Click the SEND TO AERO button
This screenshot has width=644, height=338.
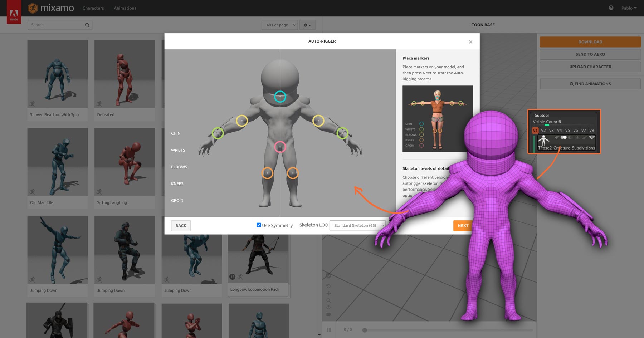click(x=590, y=54)
